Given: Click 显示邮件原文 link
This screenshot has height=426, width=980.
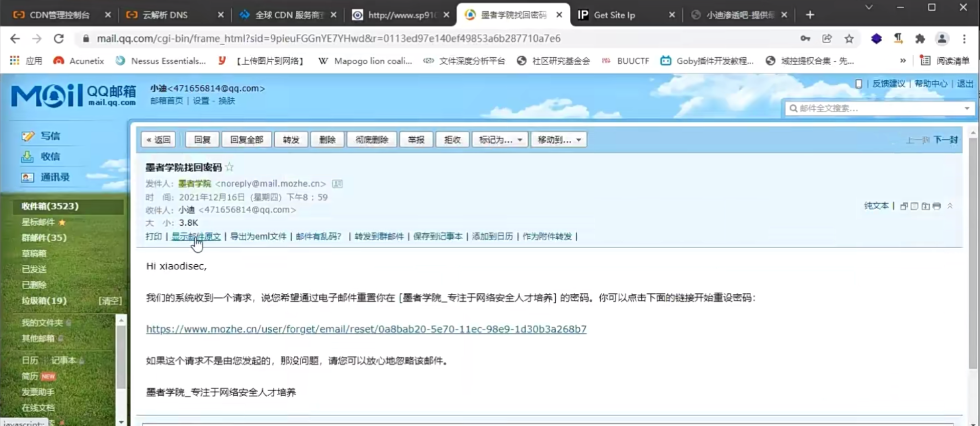Looking at the screenshot, I should 196,237.
